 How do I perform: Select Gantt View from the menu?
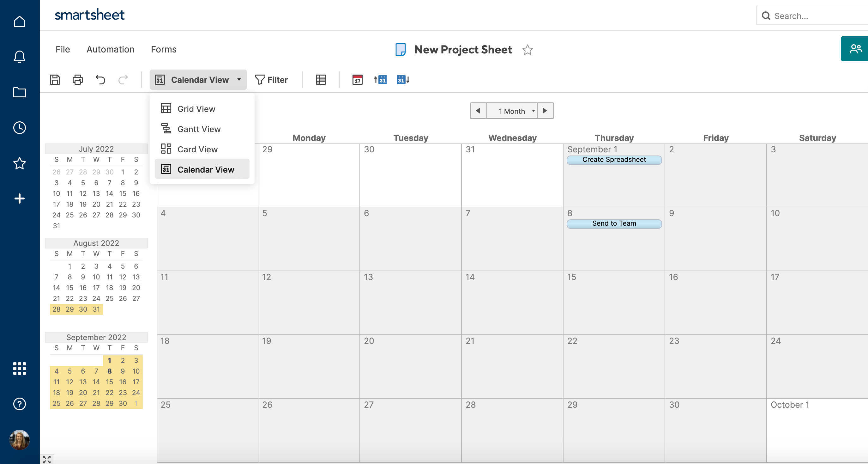[199, 129]
